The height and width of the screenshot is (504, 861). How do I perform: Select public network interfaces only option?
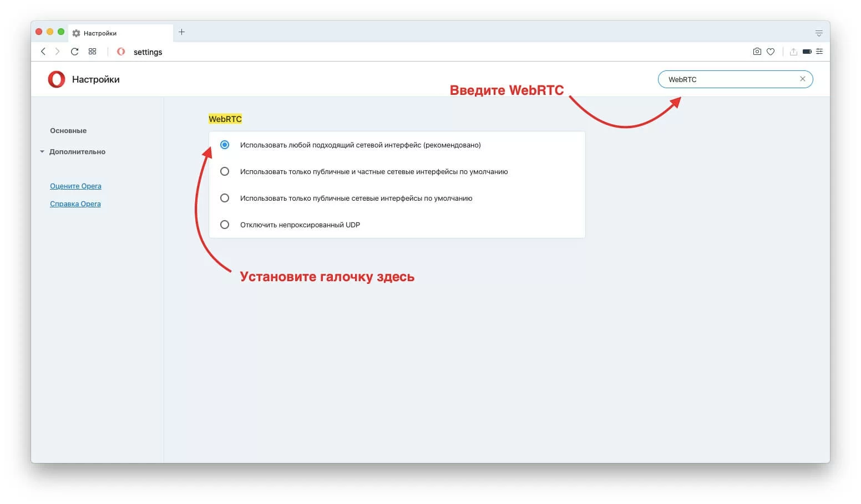click(x=225, y=198)
